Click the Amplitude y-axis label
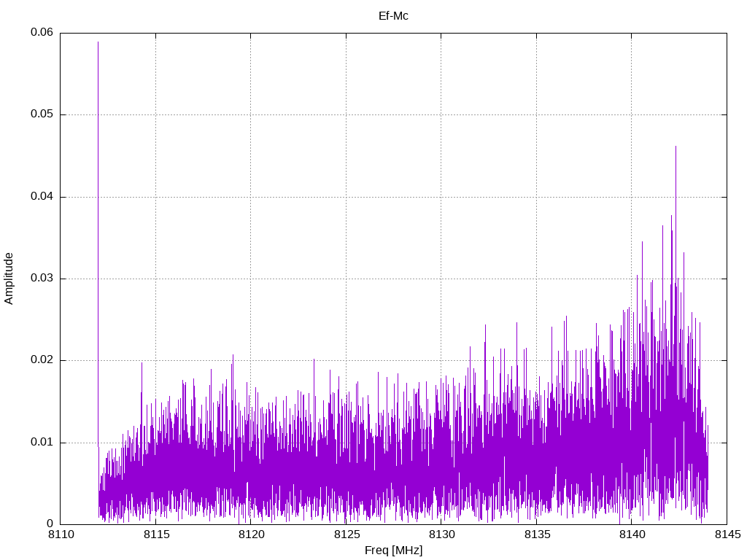Viewport: 747px width, 560px height. (9, 279)
